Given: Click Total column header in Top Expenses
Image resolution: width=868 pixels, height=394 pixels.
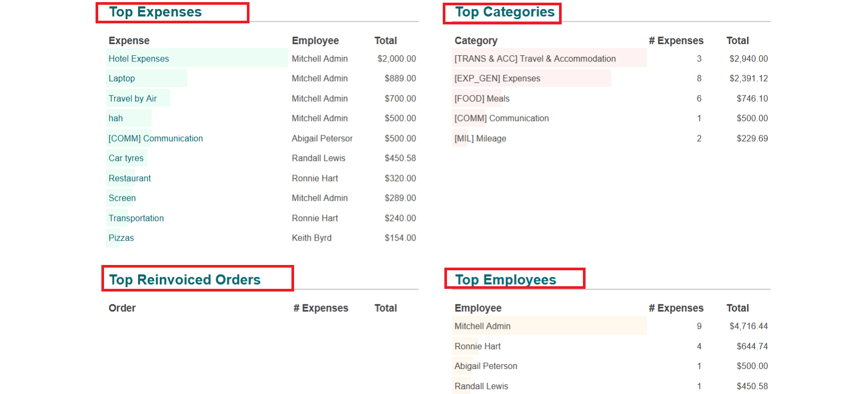Looking at the screenshot, I should click(385, 40).
